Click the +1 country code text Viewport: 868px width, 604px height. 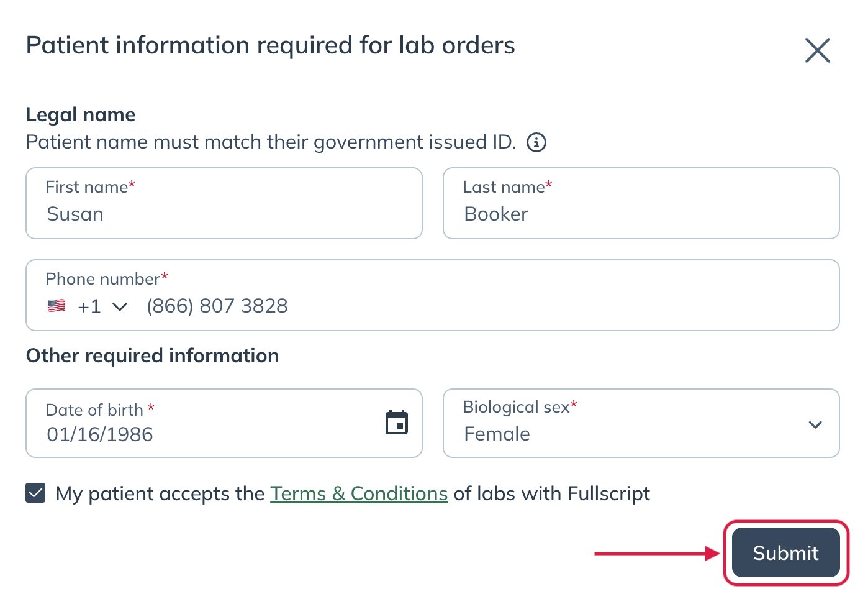tap(89, 306)
